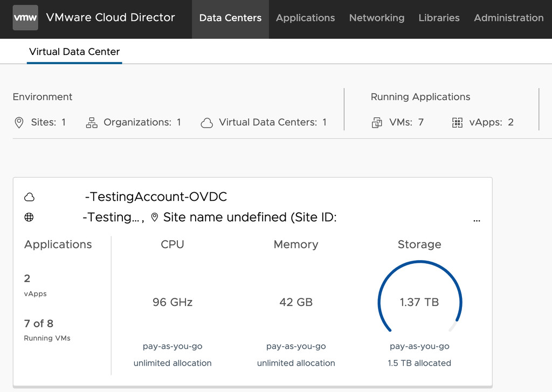Click the pin icon beside Site name undefined
This screenshot has height=392, width=552.
coord(156,218)
